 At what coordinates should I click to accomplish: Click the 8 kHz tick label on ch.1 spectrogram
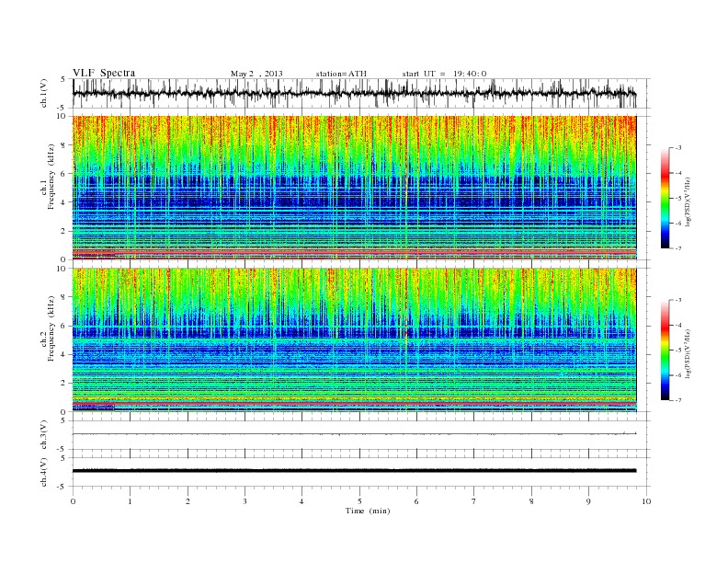coord(63,145)
